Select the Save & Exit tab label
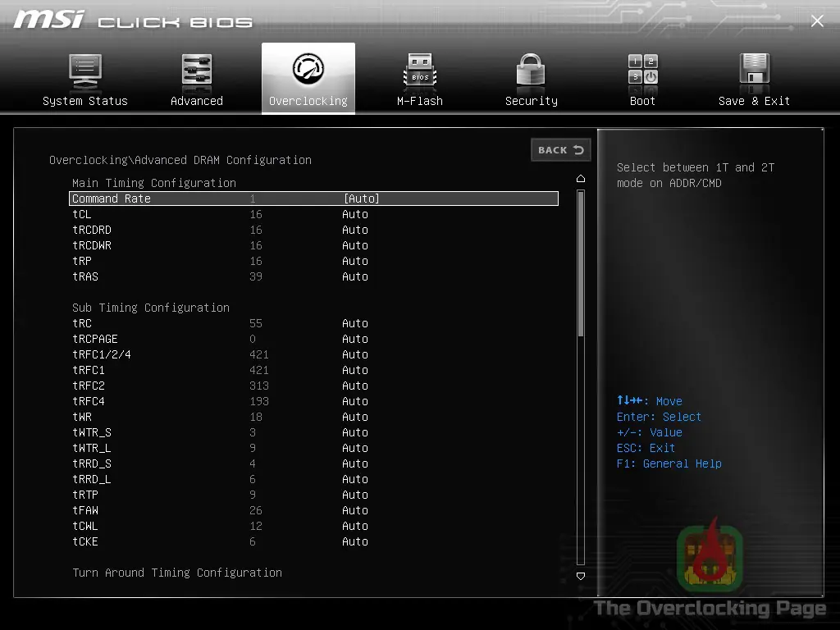This screenshot has width=840, height=630. point(755,101)
